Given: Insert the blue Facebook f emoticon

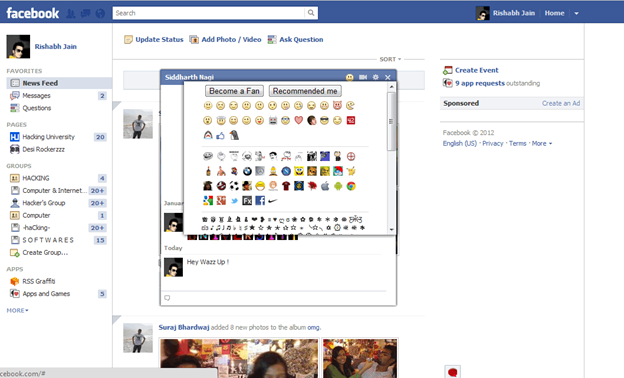Looking at the screenshot, I should click(x=260, y=201).
